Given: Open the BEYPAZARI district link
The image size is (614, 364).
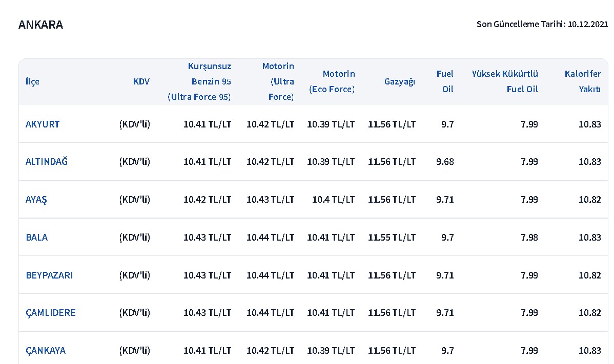Looking at the screenshot, I should (49, 275).
